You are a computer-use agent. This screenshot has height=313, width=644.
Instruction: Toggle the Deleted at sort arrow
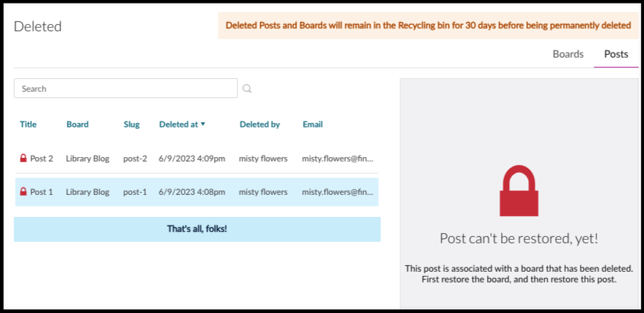203,124
